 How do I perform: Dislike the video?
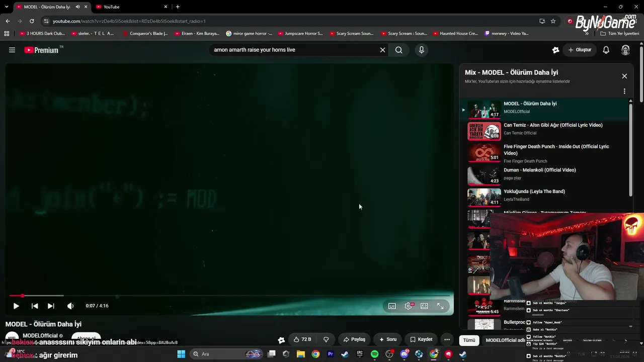(326, 339)
